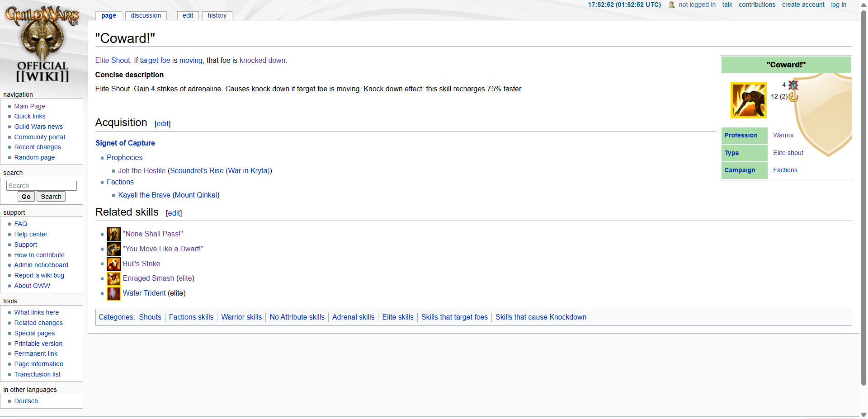Open Special pages
Image resolution: width=868 pixels, height=419 pixels.
(34, 333)
